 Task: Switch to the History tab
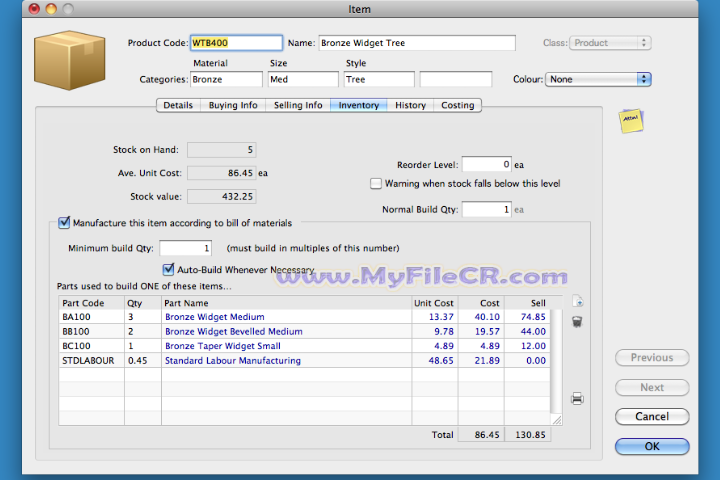pyautogui.click(x=411, y=105)
